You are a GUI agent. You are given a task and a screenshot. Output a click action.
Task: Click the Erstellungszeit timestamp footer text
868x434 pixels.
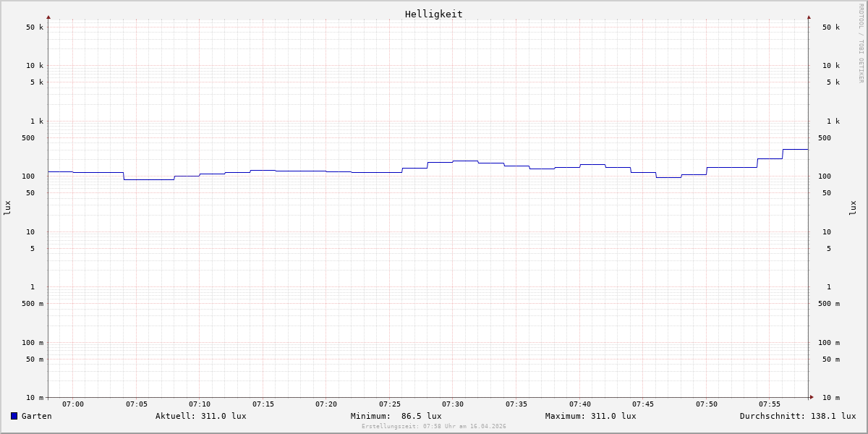[434, 427]
